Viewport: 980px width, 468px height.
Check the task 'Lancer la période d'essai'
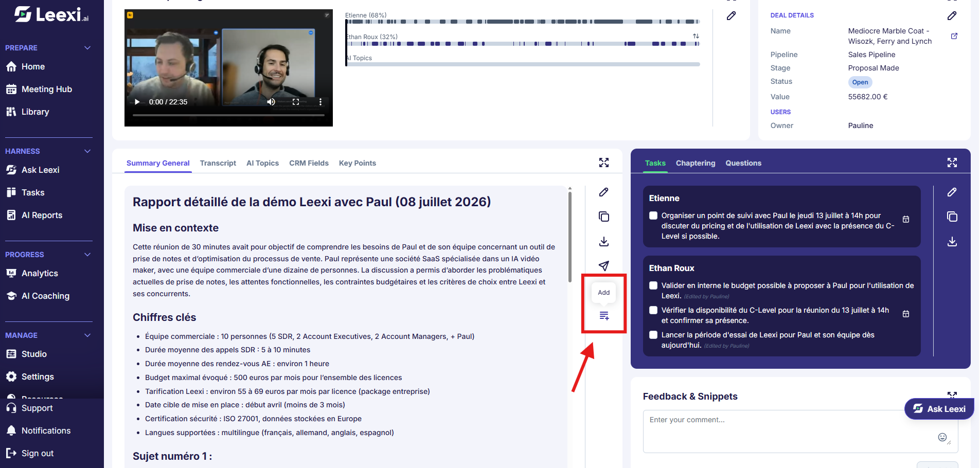tap(653, 335)
